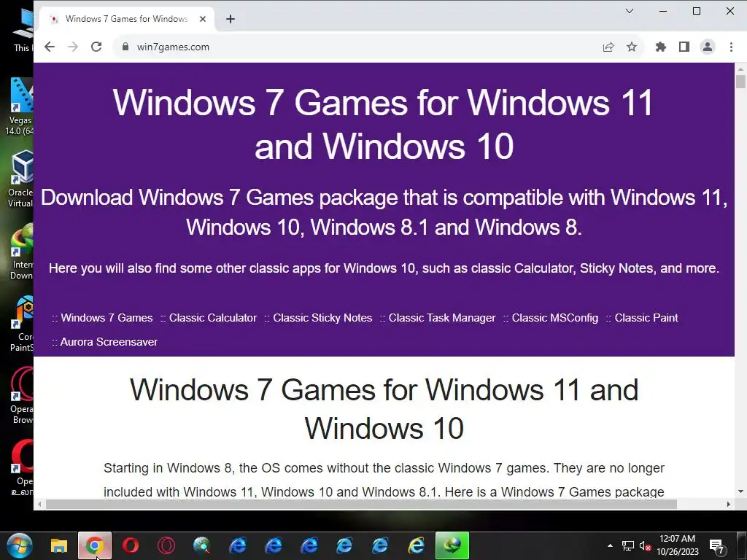Select the Windows 7 Games browser tab
Screen dimensions: 747x560
coord(126,19)
